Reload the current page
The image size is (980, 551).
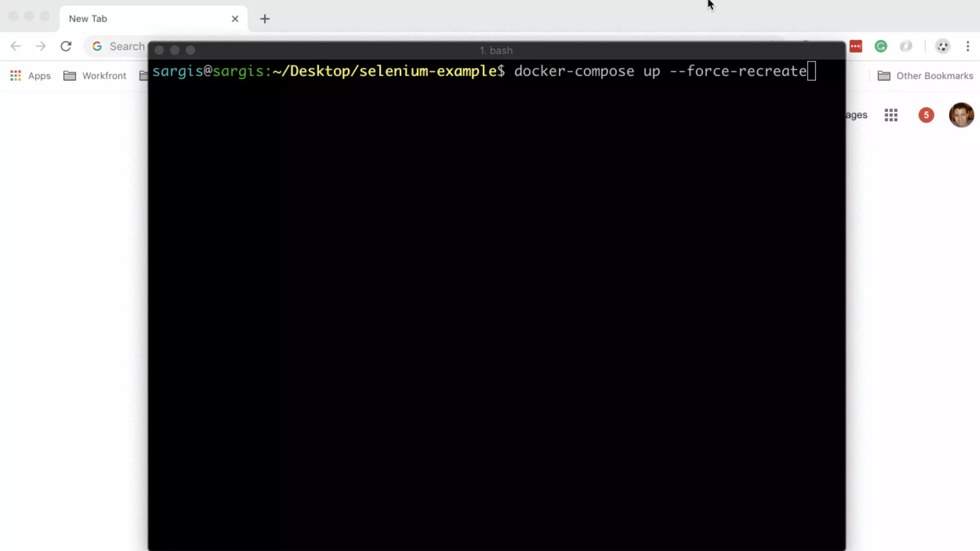tap(66, 46)
